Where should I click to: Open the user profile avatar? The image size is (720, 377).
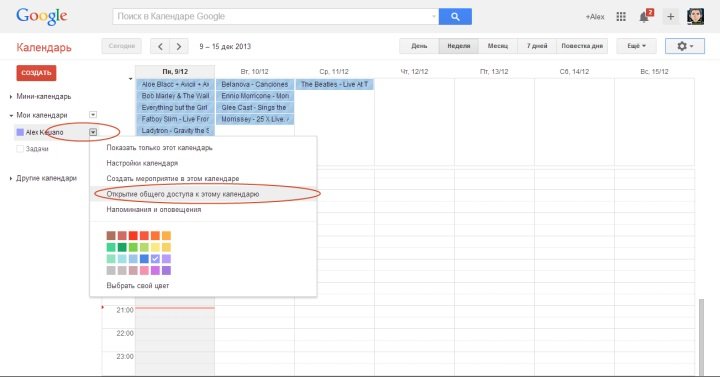pyautogui.click(x=695, y=17)
